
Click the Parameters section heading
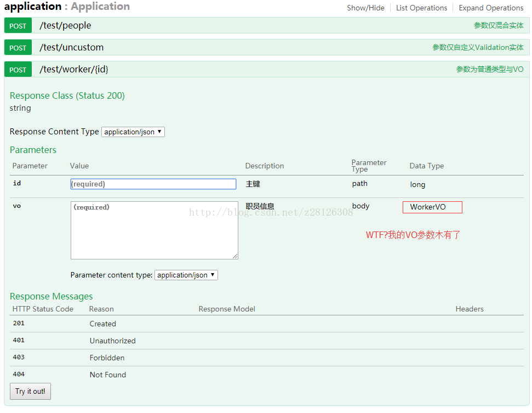[x=33, y=150]
